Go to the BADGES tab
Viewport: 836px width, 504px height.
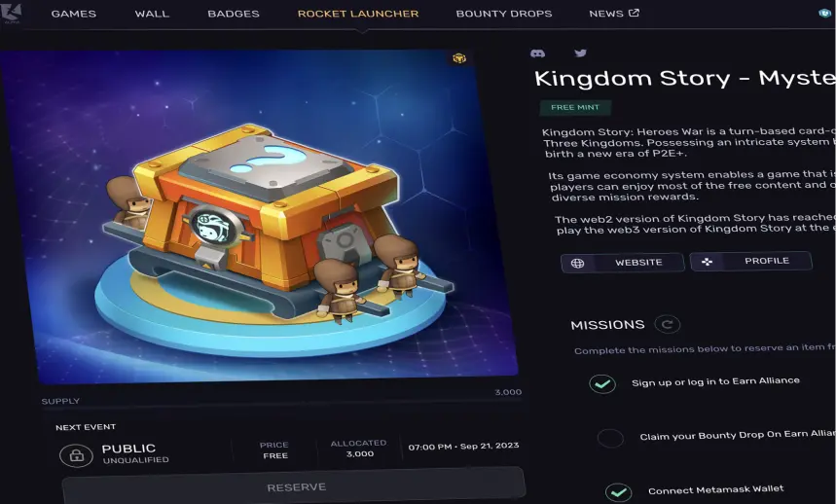(234, 14)
